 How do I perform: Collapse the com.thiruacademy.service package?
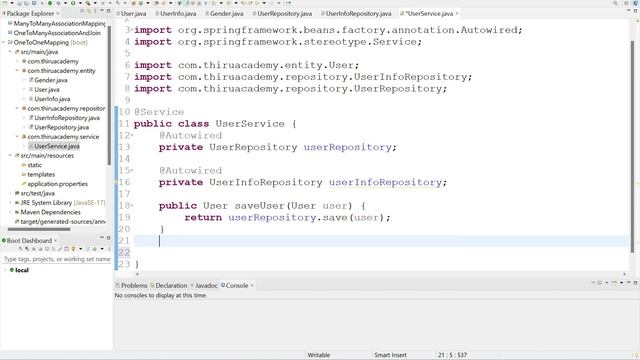[x=18, y=137]
